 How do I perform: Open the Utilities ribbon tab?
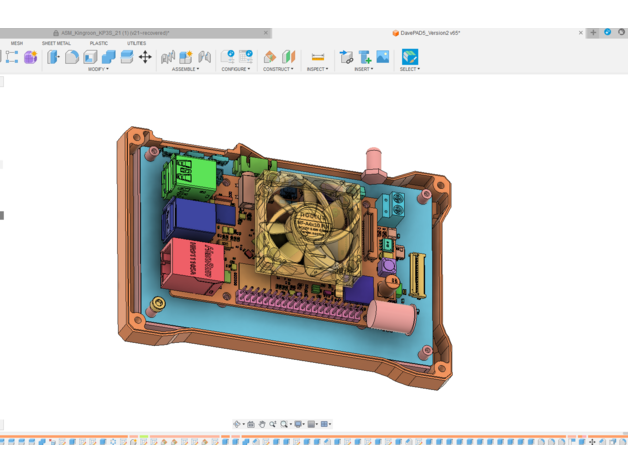pos(136,44)
